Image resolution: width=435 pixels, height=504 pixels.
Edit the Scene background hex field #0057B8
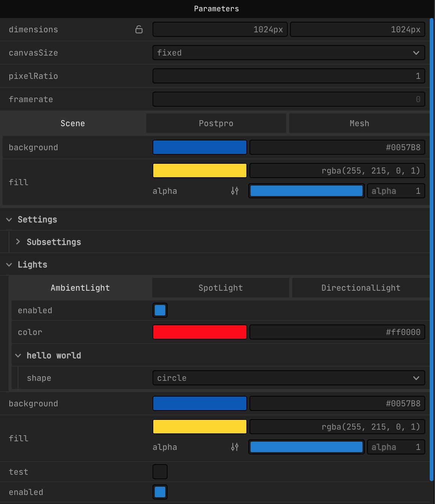pyautogui.click(x=337, y=147)
